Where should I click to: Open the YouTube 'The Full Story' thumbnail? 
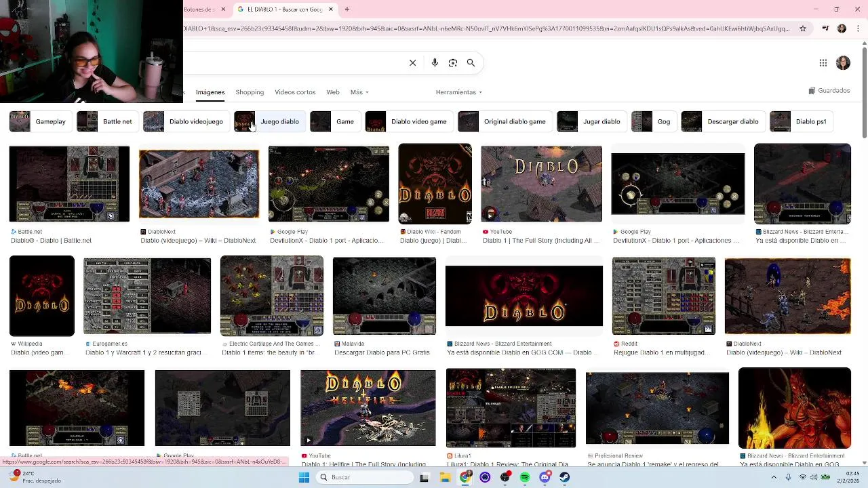541,184
